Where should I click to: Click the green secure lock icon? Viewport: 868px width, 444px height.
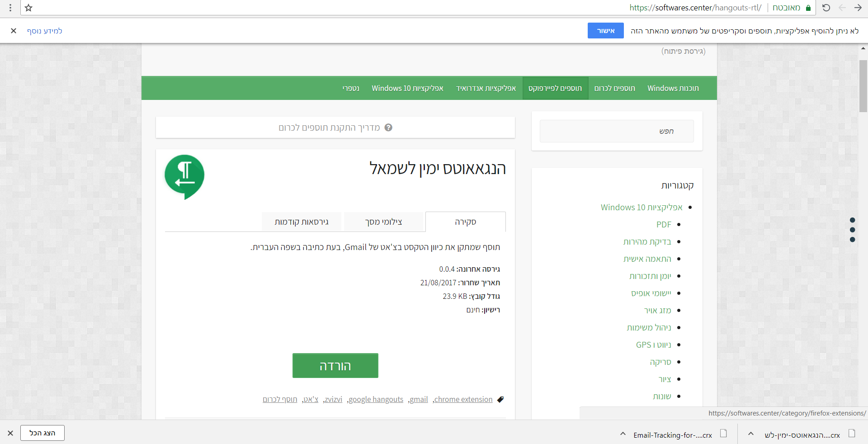808,8
